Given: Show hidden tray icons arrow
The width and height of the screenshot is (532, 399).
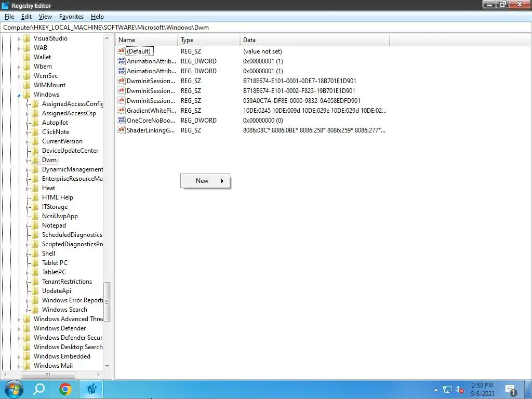Looking at the screenshot, I should coord(436,390).
